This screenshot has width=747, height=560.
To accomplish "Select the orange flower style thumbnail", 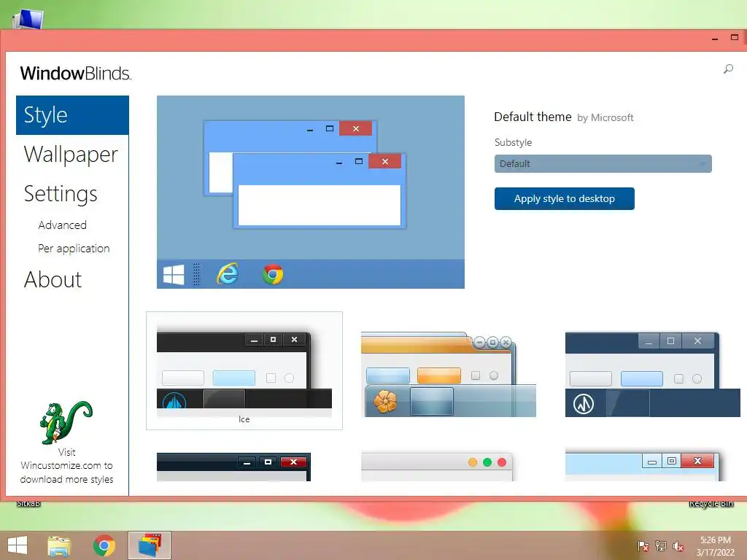I will click(x=449, y=374).
